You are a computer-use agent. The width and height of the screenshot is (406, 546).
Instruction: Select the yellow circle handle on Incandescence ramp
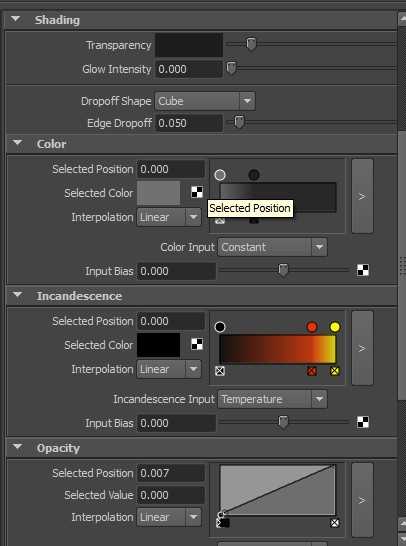click(x=335, y=327)
